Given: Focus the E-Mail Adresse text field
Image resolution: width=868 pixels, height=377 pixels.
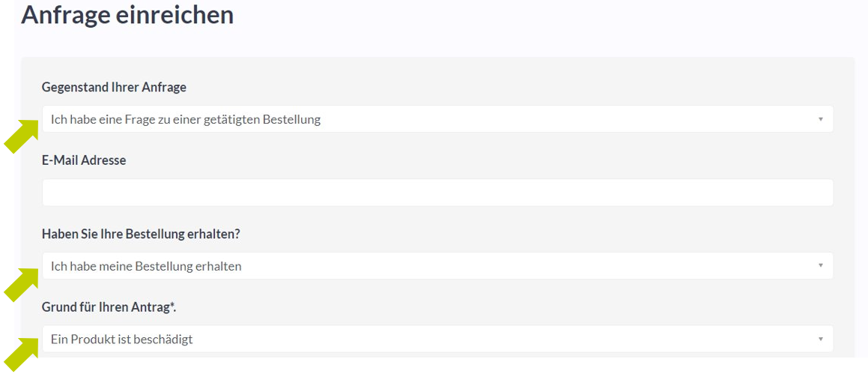Looking at the screenshot, I should [x=437, y=193].
